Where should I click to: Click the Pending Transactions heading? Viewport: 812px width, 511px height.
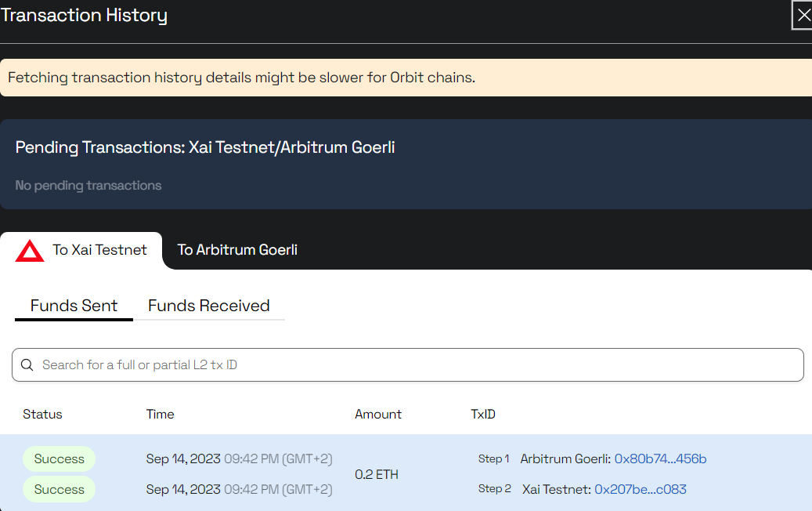tap(205, 147)
